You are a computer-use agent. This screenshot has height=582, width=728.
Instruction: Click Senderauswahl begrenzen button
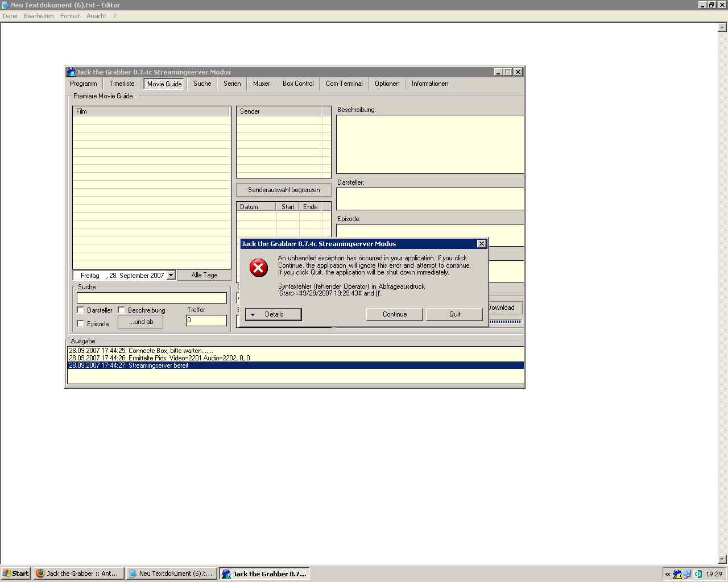(x=284, y=190)
